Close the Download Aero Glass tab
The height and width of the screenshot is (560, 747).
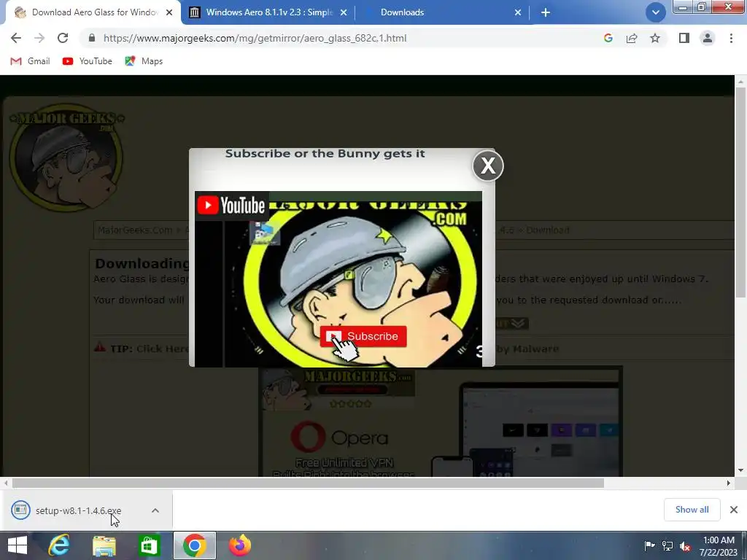(x=169, y=12)
